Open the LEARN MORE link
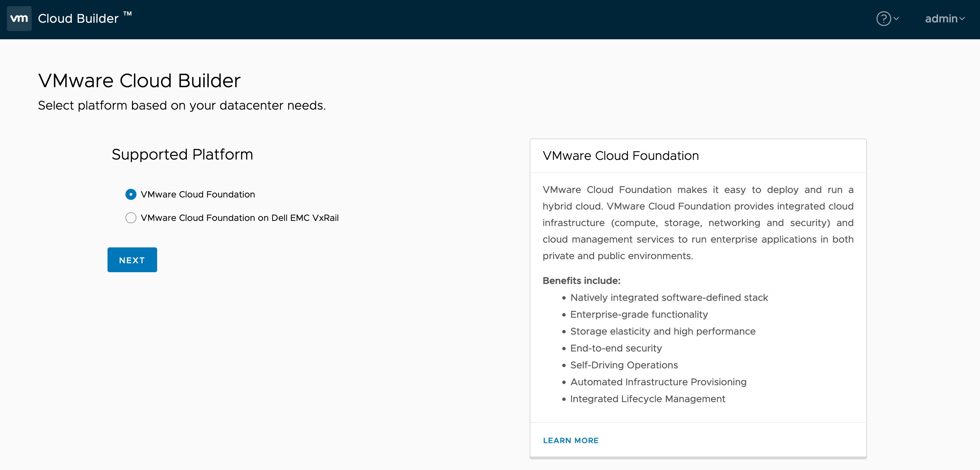Image resolution: width=980 pixels, height=470 pixels. [x=571, y=440]
